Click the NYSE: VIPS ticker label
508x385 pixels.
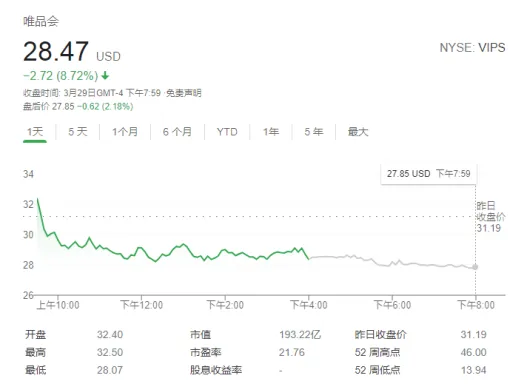[472, 48]
